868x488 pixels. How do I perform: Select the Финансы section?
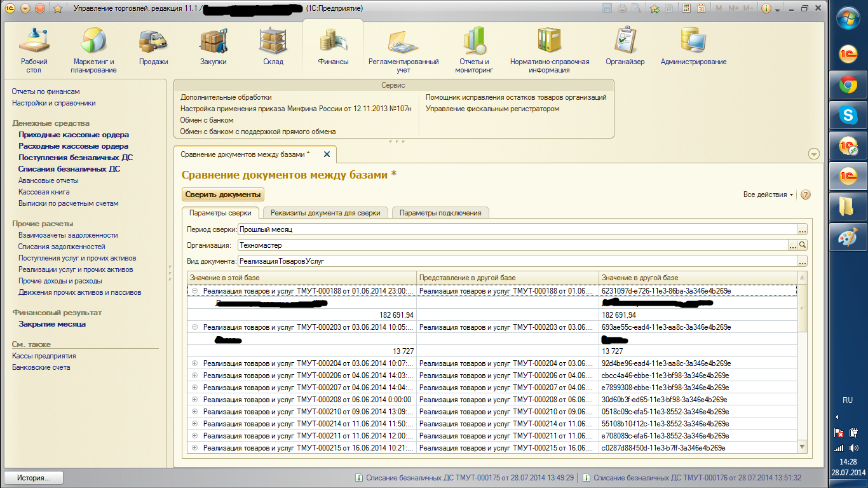click(333, 48)
